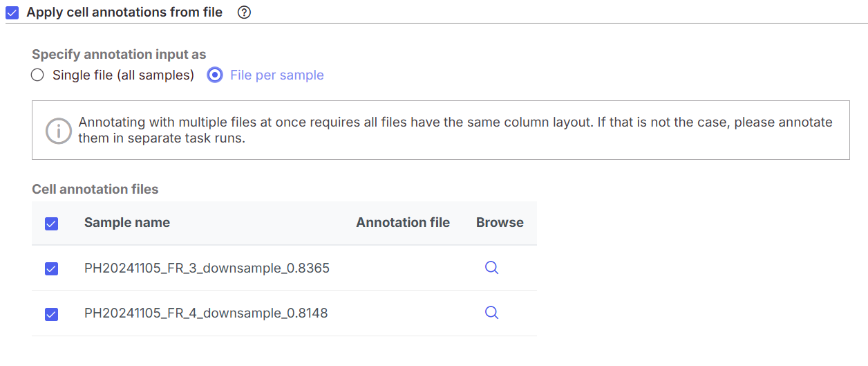Image resolution: width=868 pixels, height=366 pixels.
Task: Click the info icon in the notice box
Action: (59, 130)
